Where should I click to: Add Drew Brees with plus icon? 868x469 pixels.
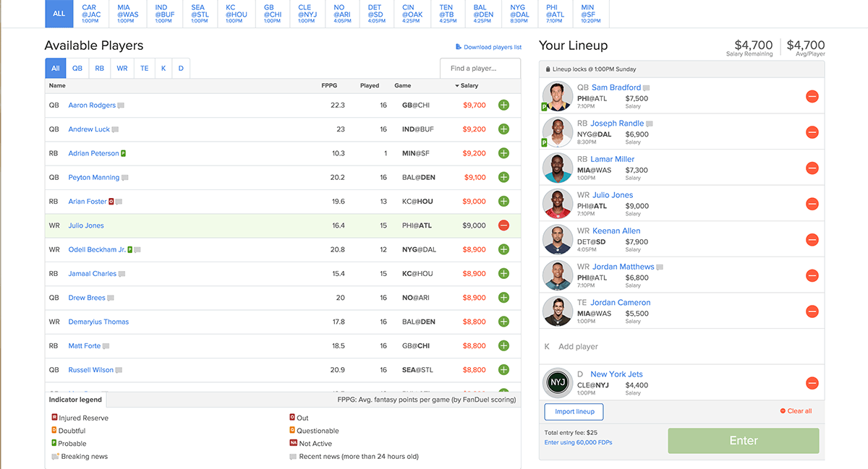pos(503,298)
